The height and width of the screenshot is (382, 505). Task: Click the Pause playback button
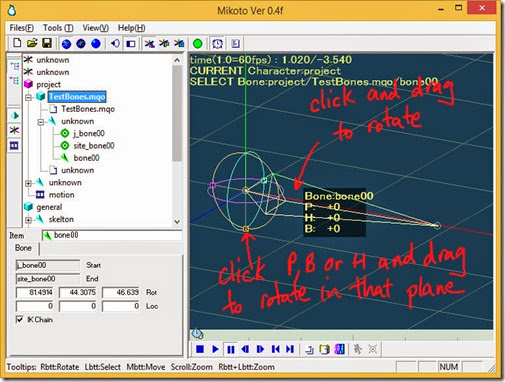pyautogui.click(x=230, y=349)
